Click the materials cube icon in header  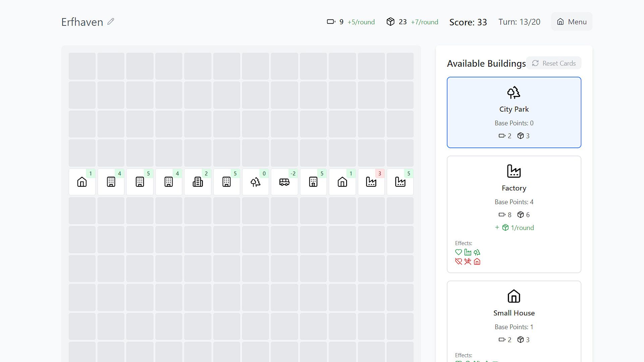pyautogui.click(x=390, y=22)
